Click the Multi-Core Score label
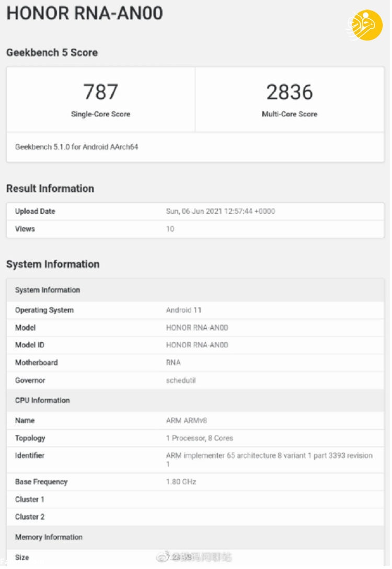 290,114
